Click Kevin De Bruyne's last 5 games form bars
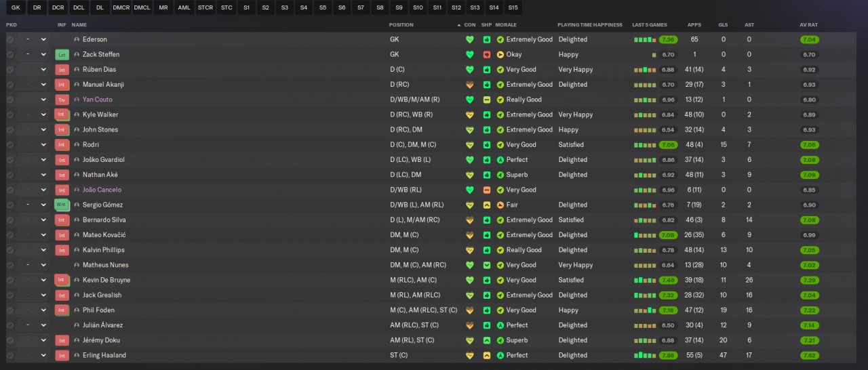Image resolution: width=868 pixels, height=370 pixels. [x=646, y=280]
